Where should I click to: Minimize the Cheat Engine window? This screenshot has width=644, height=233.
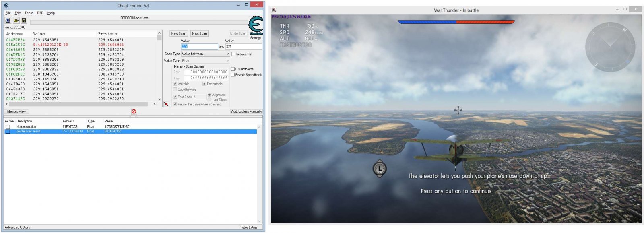coord(239,5)
